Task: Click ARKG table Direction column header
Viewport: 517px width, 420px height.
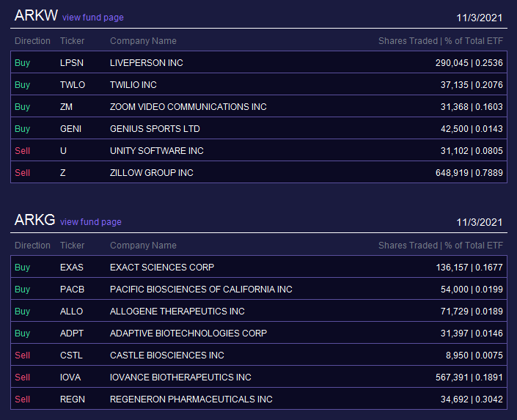Action: pos(33,246)
